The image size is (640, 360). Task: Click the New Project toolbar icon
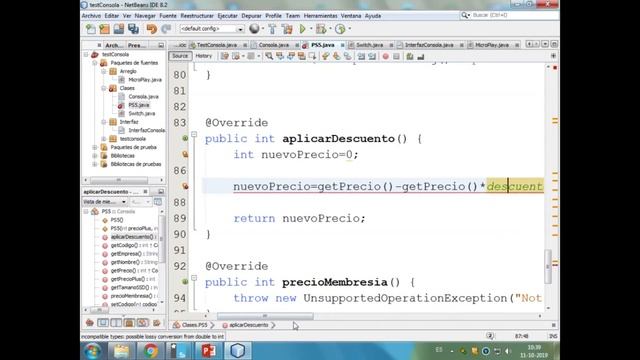click(x=104, y=29)
